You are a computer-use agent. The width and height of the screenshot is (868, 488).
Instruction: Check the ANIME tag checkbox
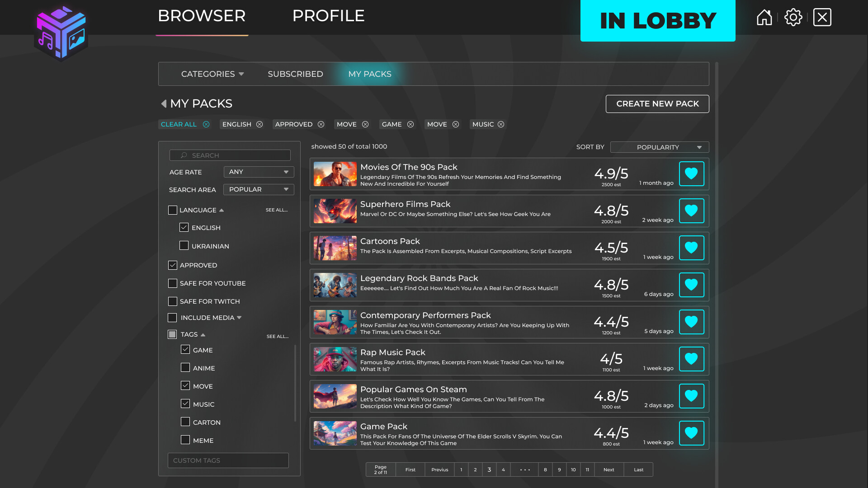(185, 368)
